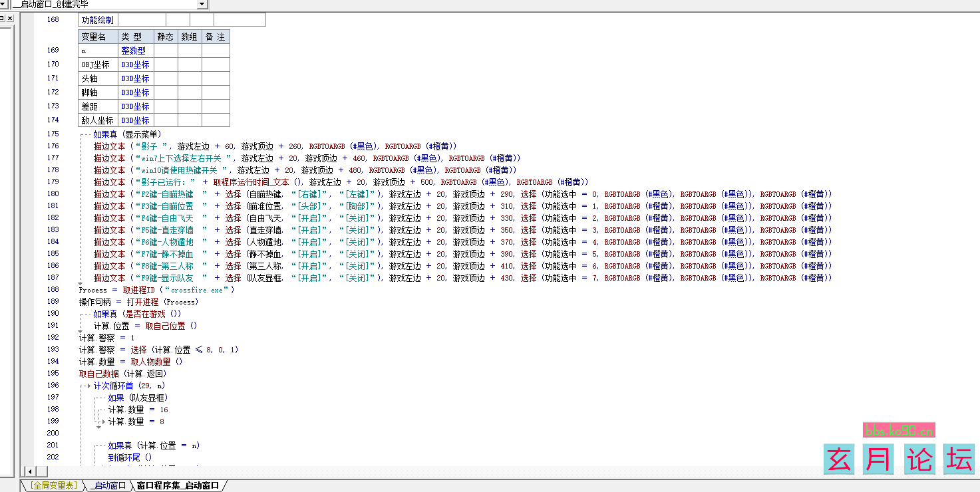Close the left side panel

click(x=10, y=18)
